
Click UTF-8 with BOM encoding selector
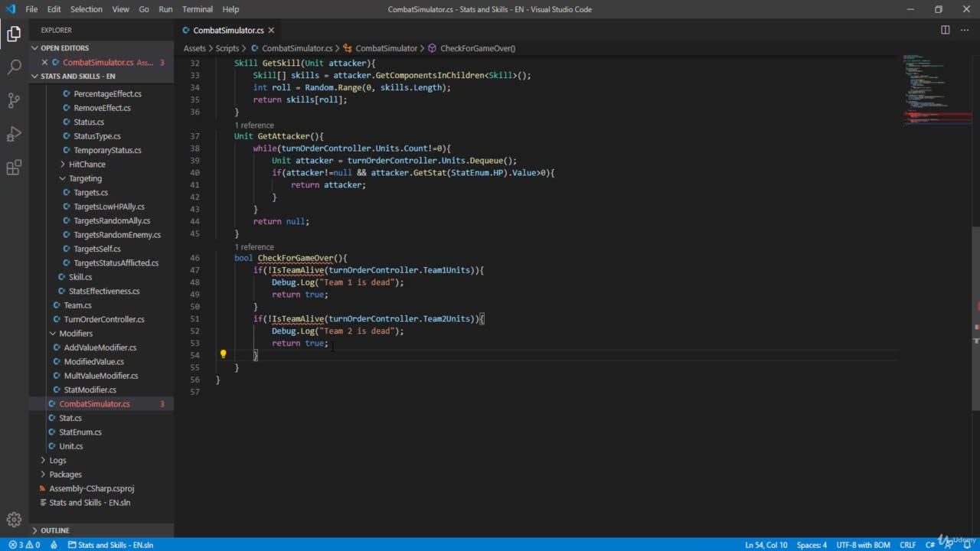863,545
